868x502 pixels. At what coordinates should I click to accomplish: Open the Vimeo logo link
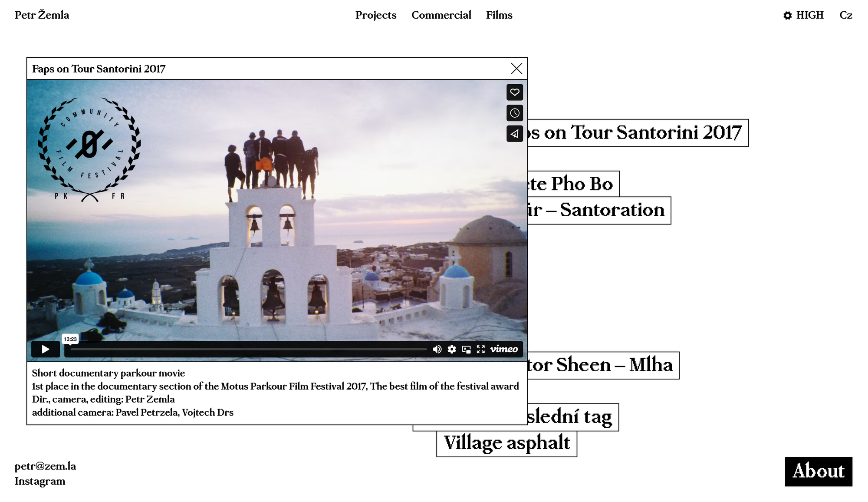tap(504, 349)
